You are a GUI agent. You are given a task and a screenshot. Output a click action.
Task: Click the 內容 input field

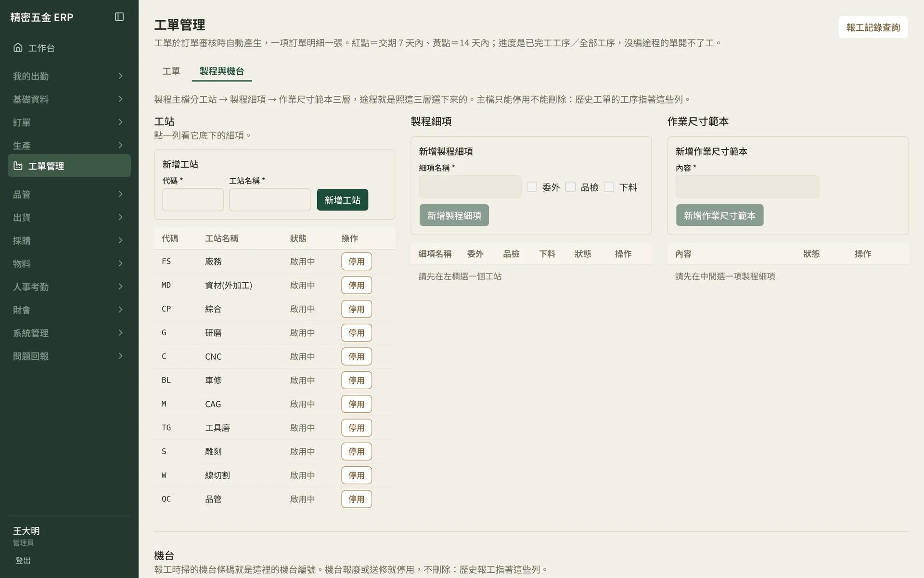[747, 187]
